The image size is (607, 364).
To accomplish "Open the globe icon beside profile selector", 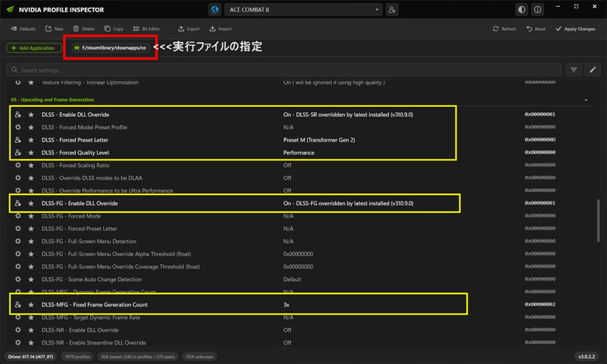I will [x=215, y=9].
